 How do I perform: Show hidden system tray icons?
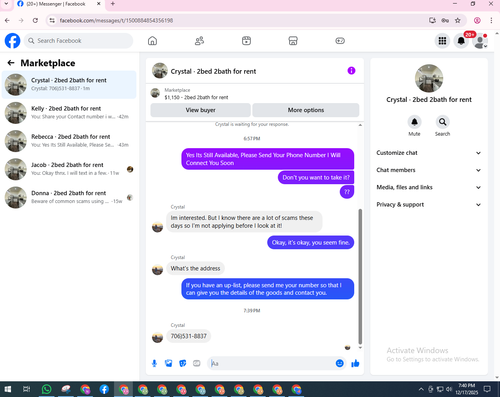(421, 389)
